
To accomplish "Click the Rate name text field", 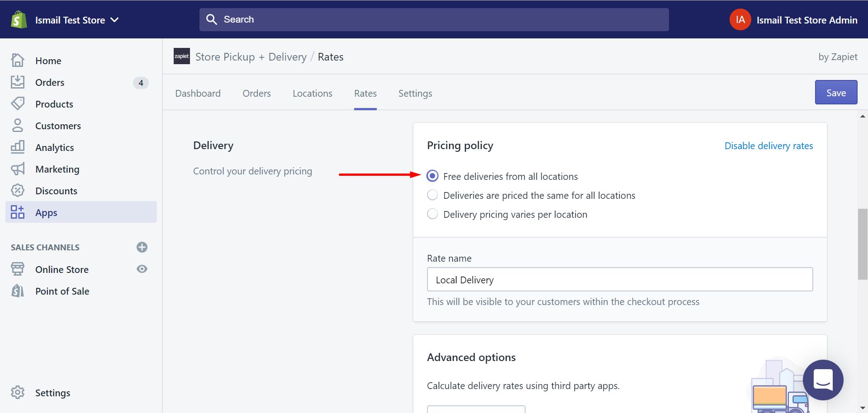I will (x=619, y=280).
